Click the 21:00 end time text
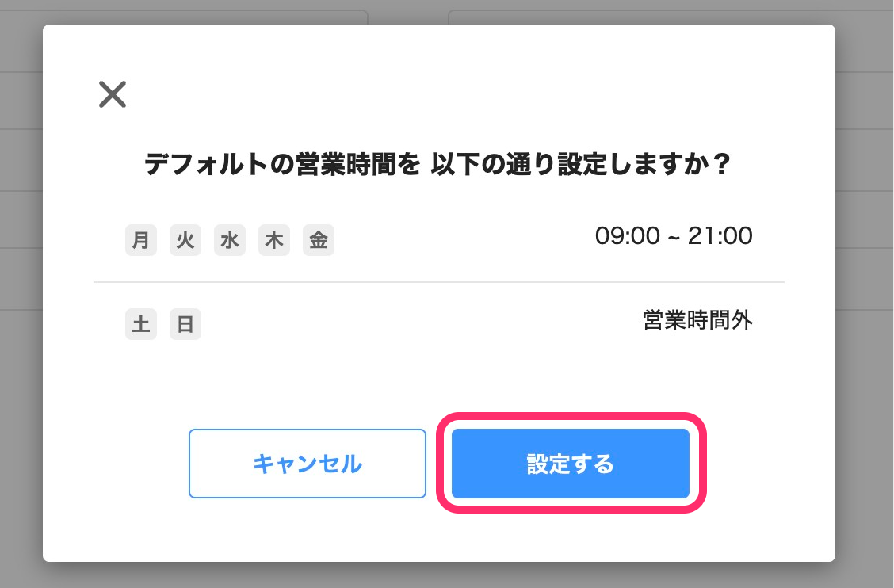 pyautogui.click(x=720, y=236)
